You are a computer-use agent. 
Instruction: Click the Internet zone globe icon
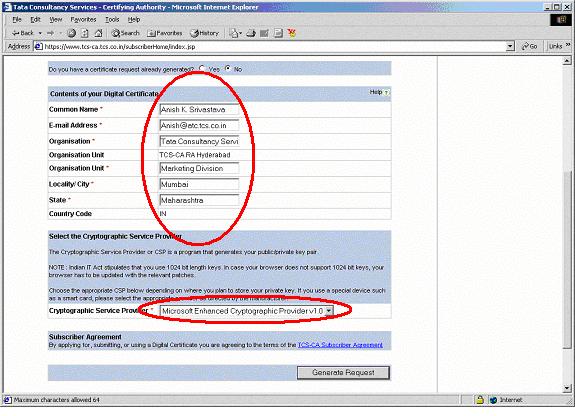coord(493,400)
